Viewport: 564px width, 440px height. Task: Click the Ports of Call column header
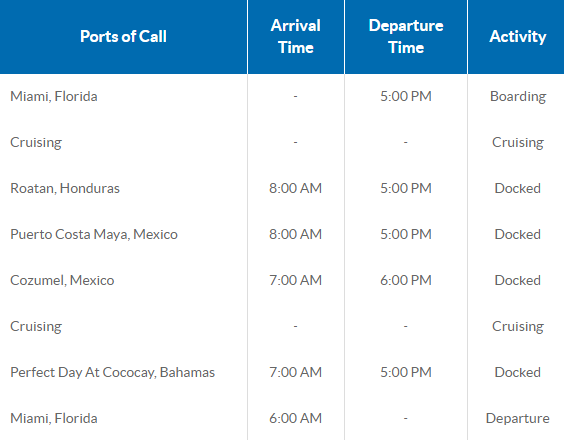click(123, 36)
